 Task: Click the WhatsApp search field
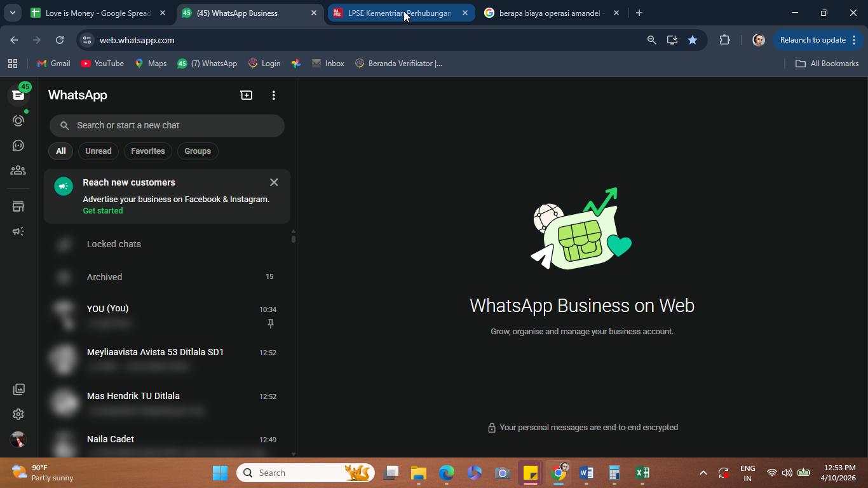[x=167, y=125]
